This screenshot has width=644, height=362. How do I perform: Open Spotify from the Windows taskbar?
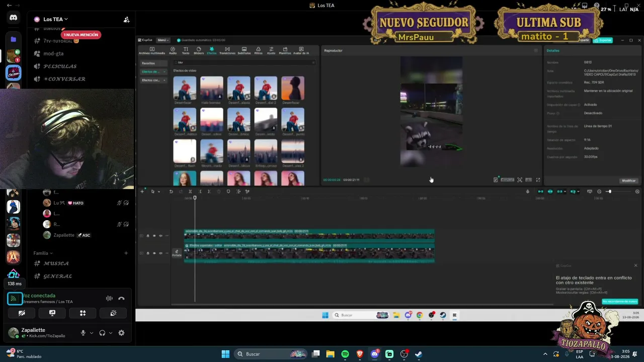click(345, 354)
